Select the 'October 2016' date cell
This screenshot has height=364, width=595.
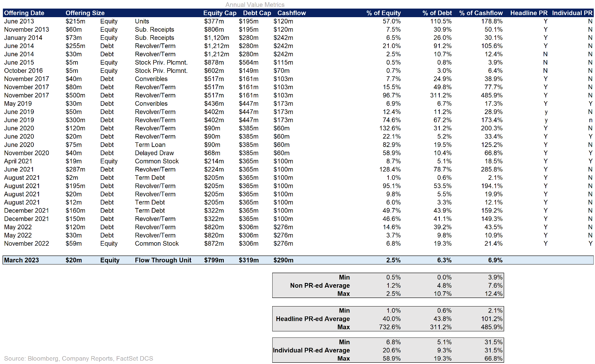tap(24, 70)
